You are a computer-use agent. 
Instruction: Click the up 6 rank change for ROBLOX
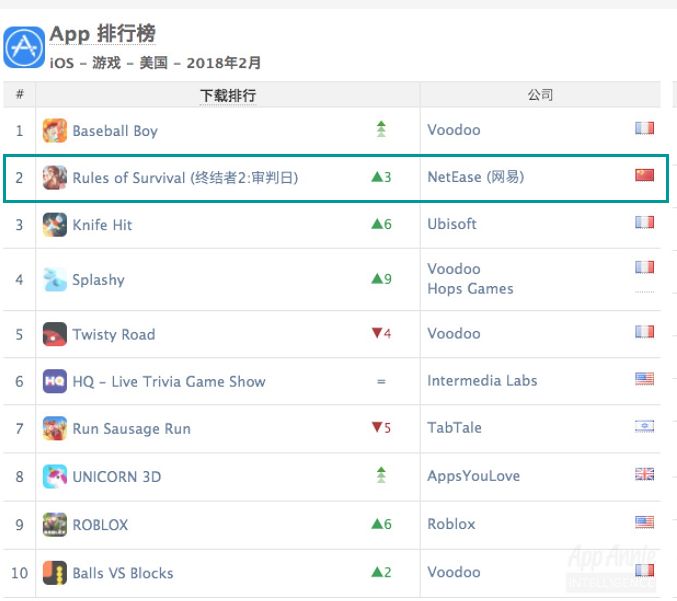pyautogui.click(x=381, y=524)
